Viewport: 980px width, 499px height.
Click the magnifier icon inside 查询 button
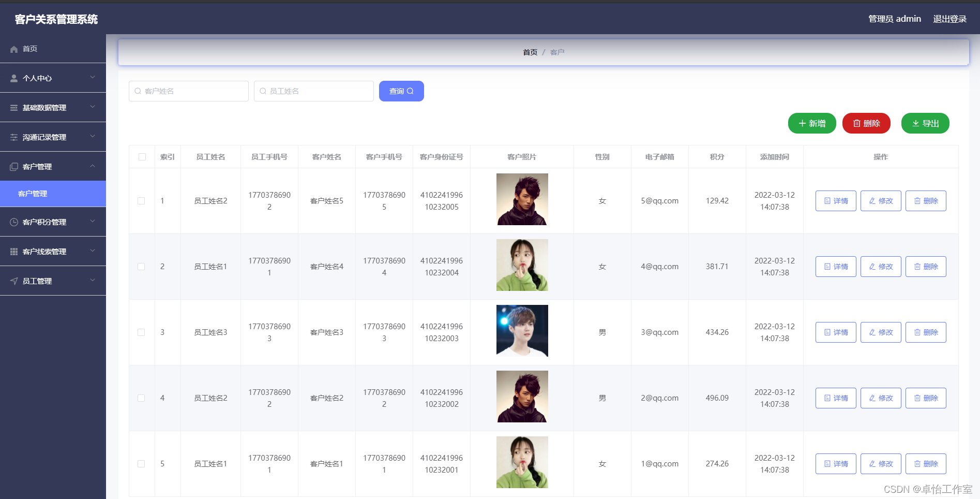410,91
